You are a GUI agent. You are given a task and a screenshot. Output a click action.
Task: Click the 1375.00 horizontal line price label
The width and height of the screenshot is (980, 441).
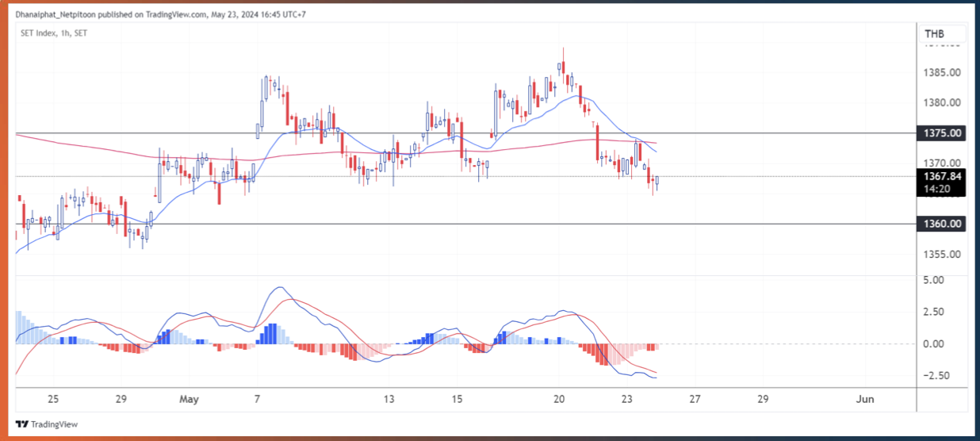943,133
